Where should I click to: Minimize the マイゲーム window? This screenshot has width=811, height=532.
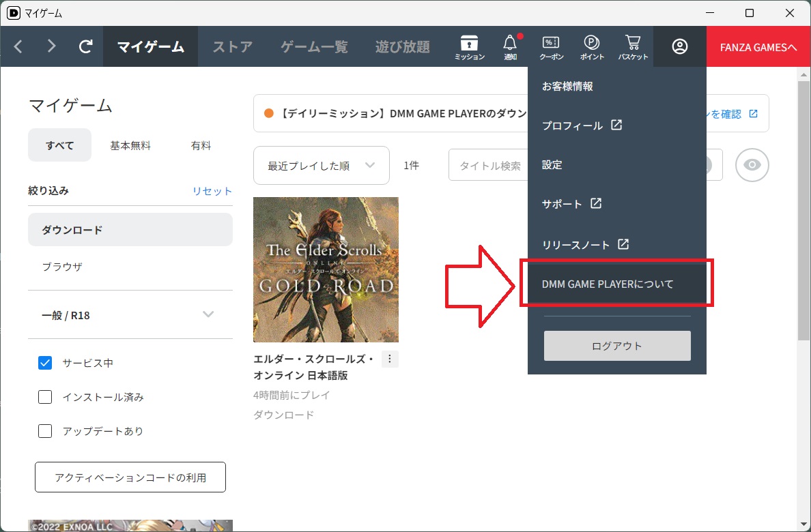[710, 13]
